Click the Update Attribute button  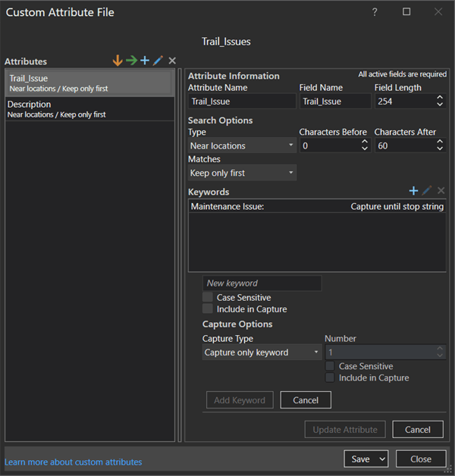click(345, 430)
